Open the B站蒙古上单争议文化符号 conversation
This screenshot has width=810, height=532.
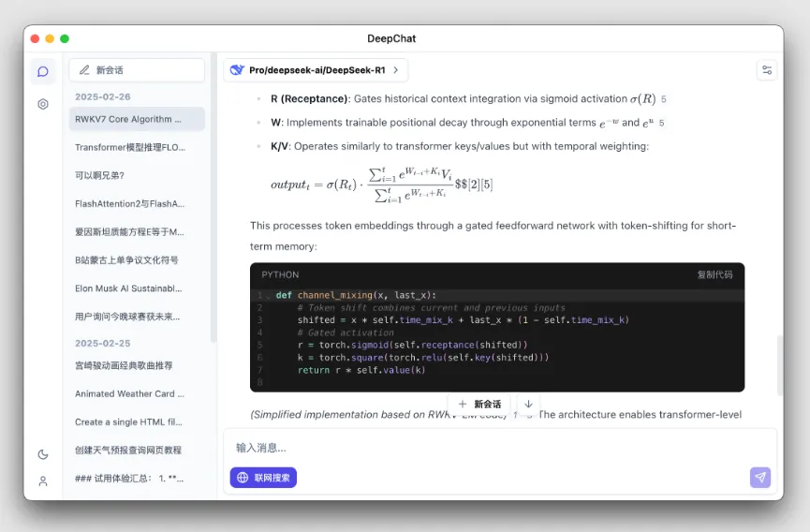click(x=137, y=260)
